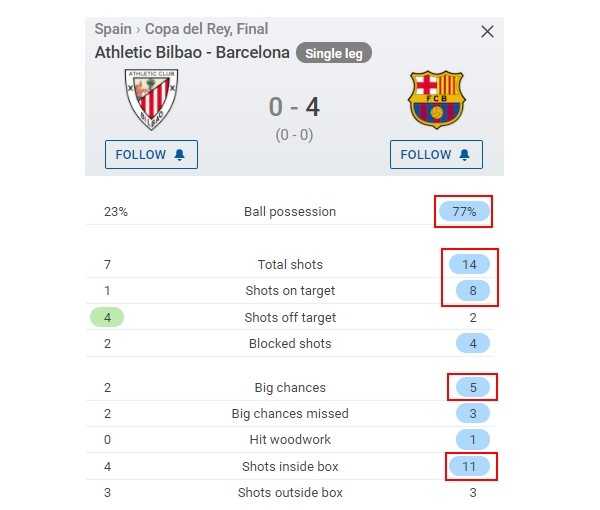
Task: Open the Copa del Rey, Final link
Action: point(207,29)
